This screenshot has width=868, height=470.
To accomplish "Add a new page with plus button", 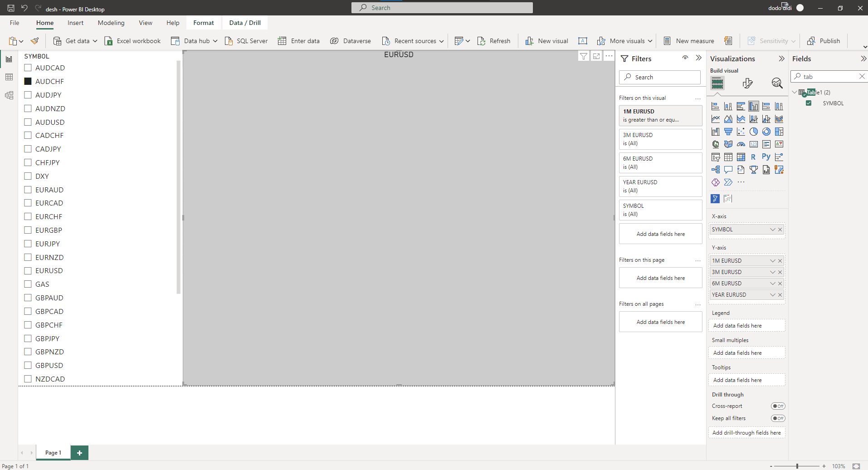I will [x=79, y=453].
